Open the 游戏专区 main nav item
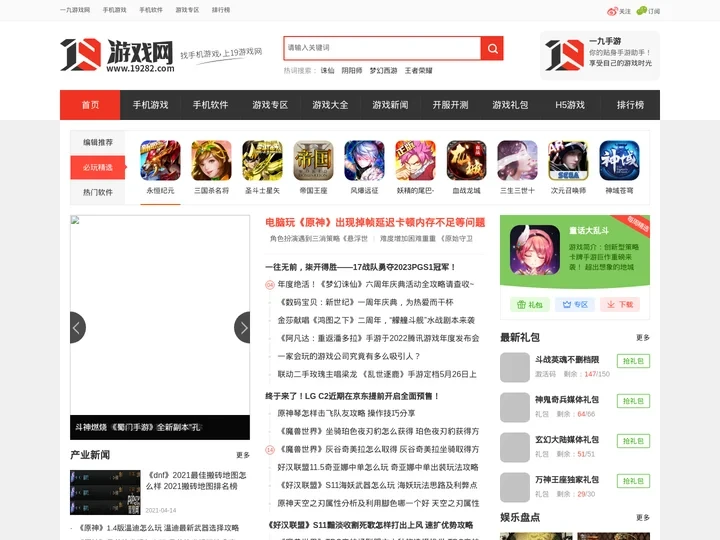 (x=270, y=105)
